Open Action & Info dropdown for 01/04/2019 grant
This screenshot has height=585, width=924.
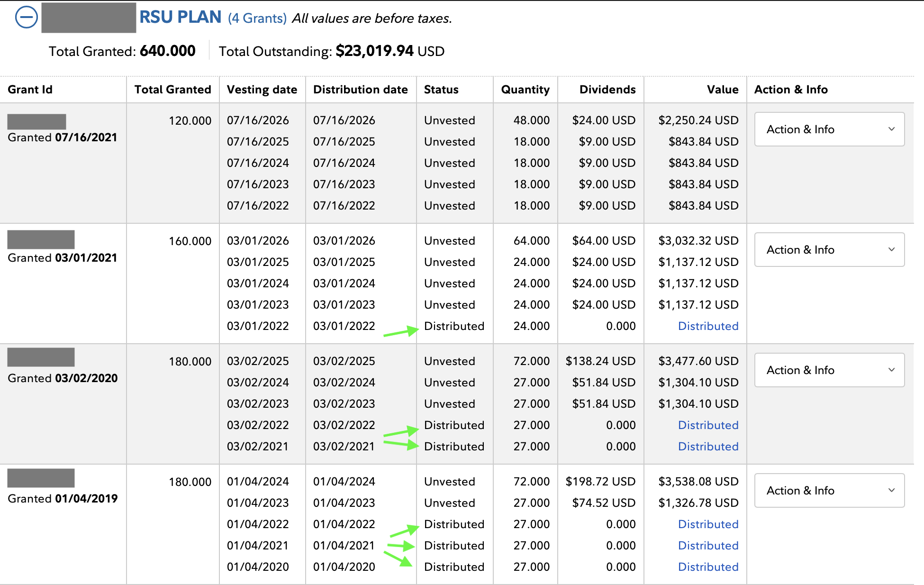(829, 491)
